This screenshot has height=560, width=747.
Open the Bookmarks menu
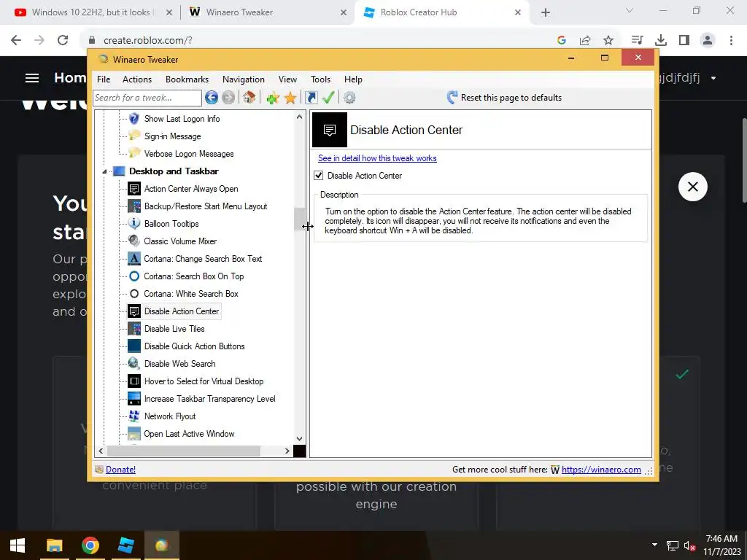[x=187, y=79]
